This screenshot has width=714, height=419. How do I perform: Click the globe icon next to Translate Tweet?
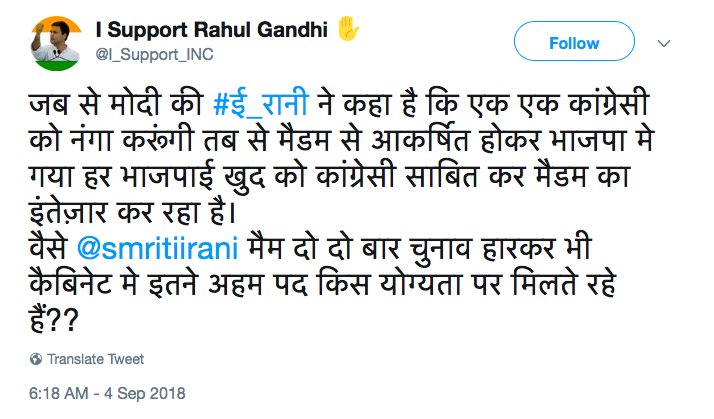coord(36,359)
